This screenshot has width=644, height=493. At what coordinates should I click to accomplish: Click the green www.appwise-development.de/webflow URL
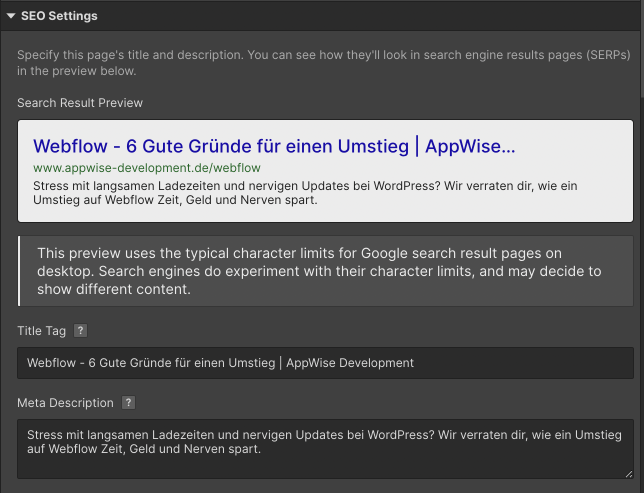(x=147, y=168)
